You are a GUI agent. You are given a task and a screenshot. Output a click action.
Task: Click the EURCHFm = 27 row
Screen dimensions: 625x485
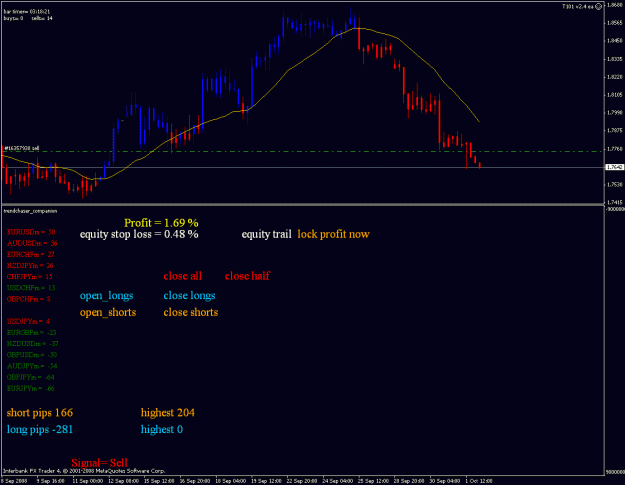31,254
